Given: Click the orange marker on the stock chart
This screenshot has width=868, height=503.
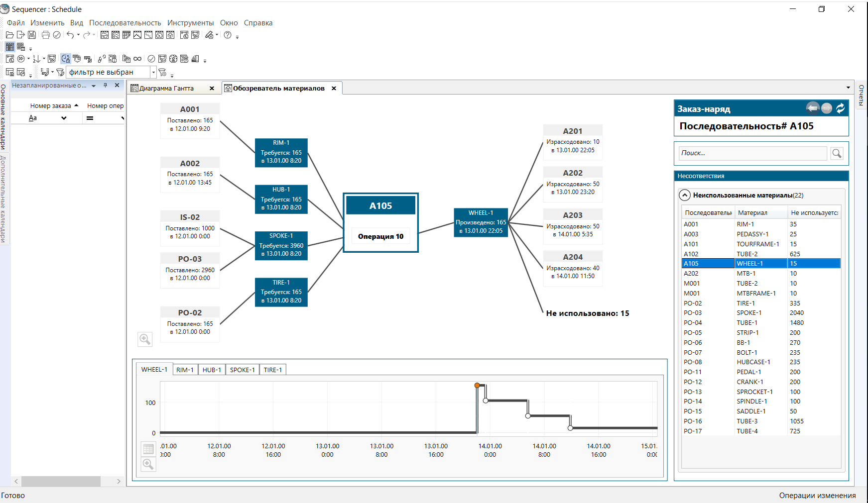Looking at the screenshot, I should [477, 385].
